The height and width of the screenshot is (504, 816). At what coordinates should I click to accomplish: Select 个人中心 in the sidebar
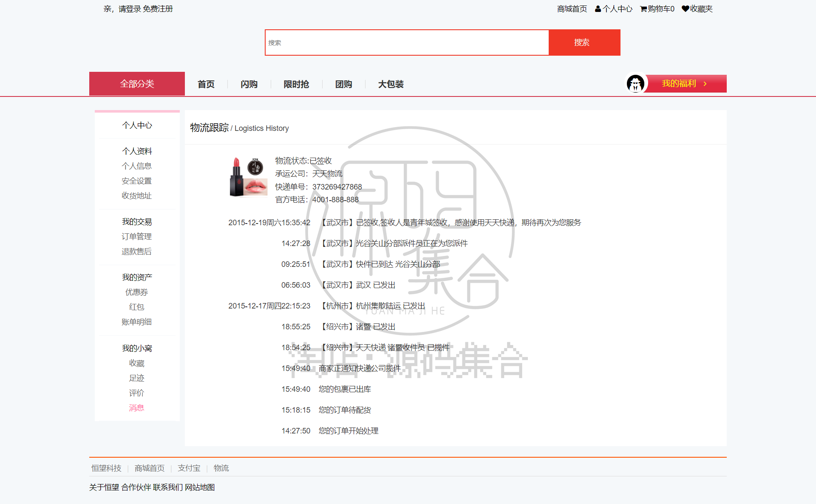click(137, 125)
